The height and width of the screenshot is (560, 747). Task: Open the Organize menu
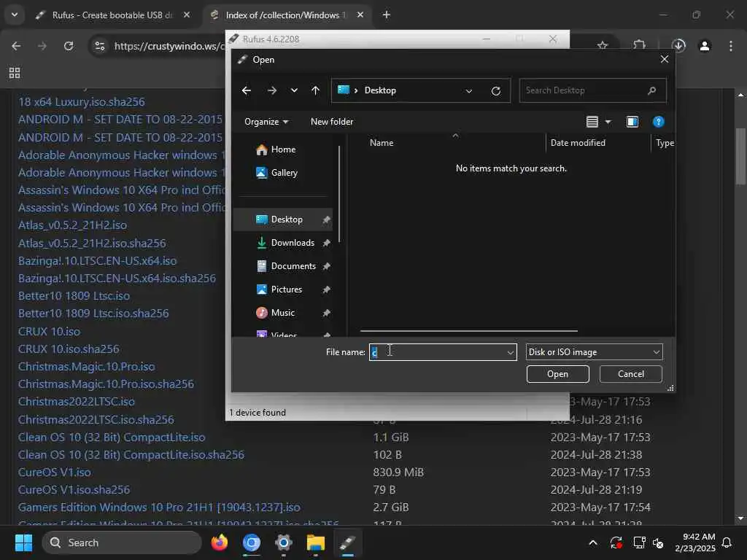(x=266, y=122)
